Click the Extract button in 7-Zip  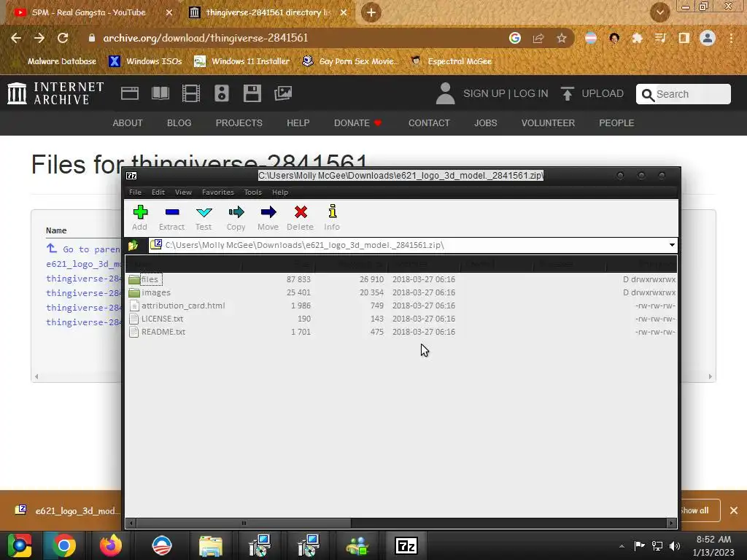(171, 217)
